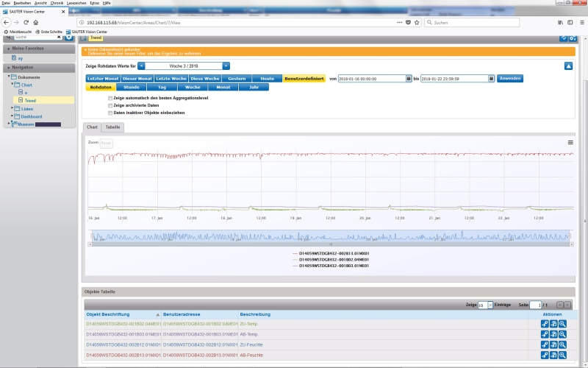Enable 'Zeige automatisch den besten Aggregationslevel' checkbox
Image resolution: width=588 pixels, height=368 pixels.
pyautogui.click(x=110, y=98)
